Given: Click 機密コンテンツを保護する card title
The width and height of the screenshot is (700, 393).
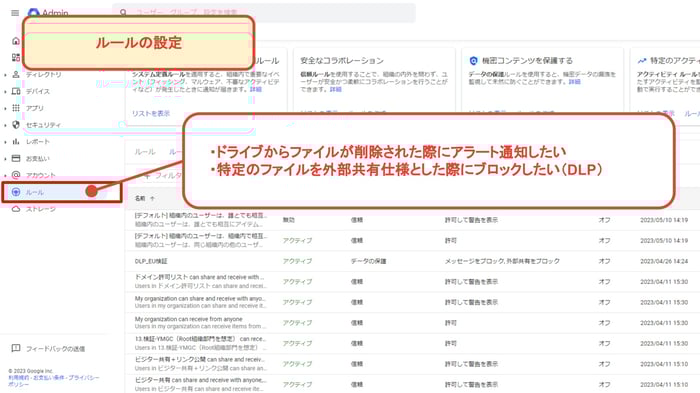Looking at the screenshot, I should (527, 61).
